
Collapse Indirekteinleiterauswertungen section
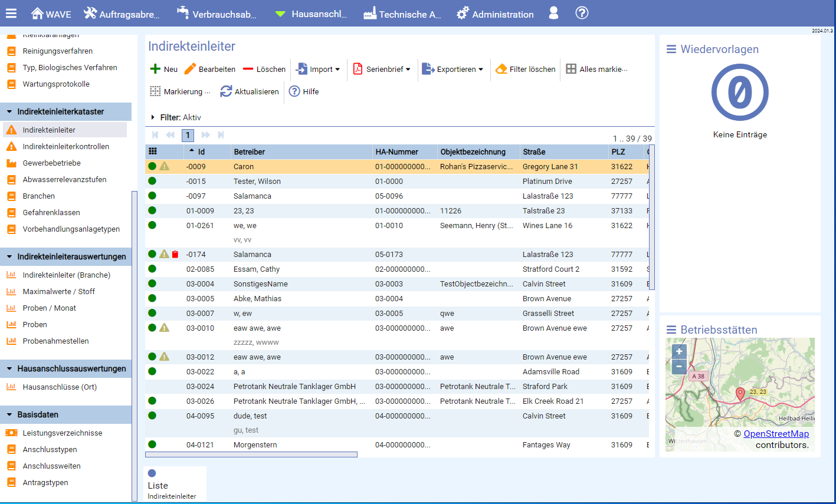coord(65,256)
